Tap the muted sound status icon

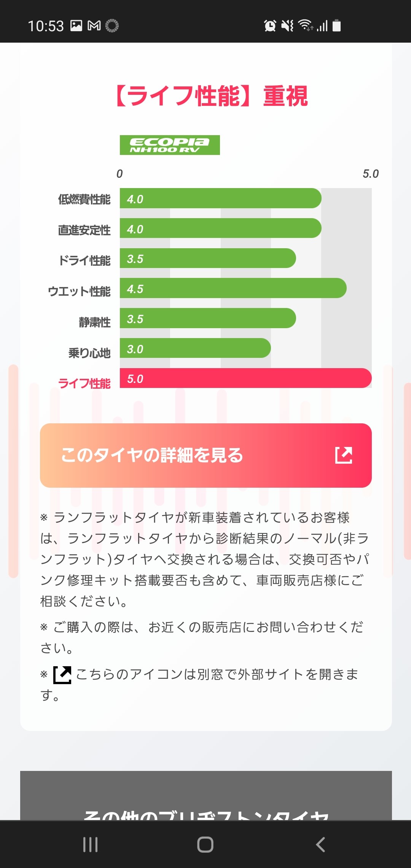287,26
